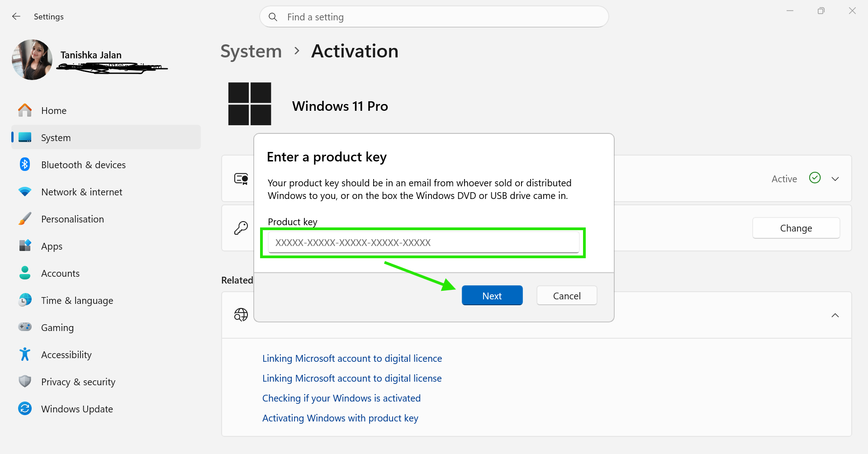Viewport: 868px width, 454px height.
Task: Click the Windows Update sync icon
Action: tap(25, 409)
